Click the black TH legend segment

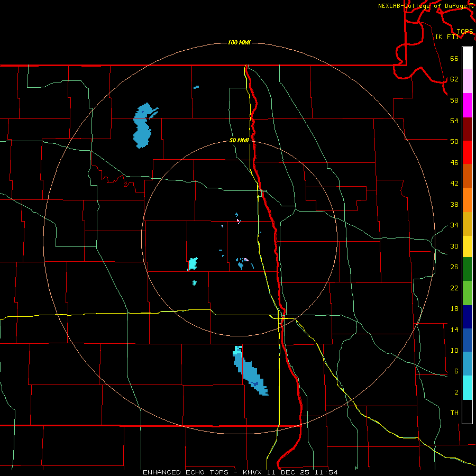[467, 411]
